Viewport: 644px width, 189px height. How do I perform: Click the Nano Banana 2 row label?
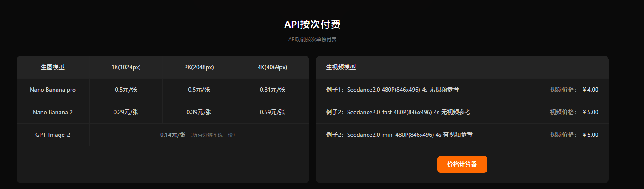53,112
